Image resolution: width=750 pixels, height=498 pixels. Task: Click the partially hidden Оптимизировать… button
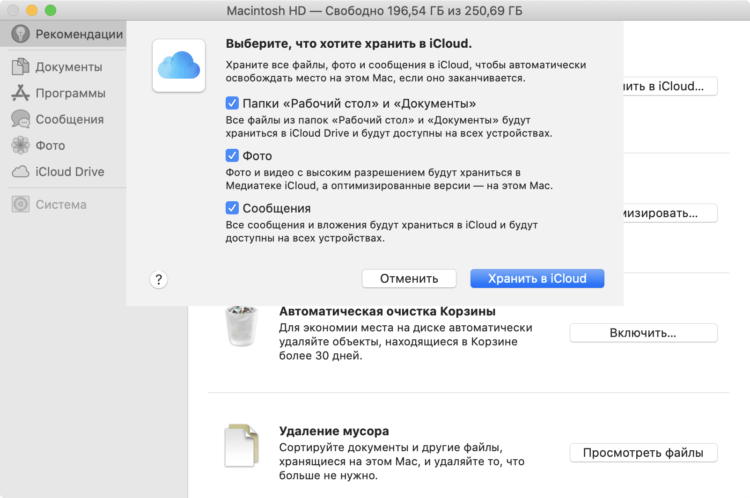(x=670, y=213)
